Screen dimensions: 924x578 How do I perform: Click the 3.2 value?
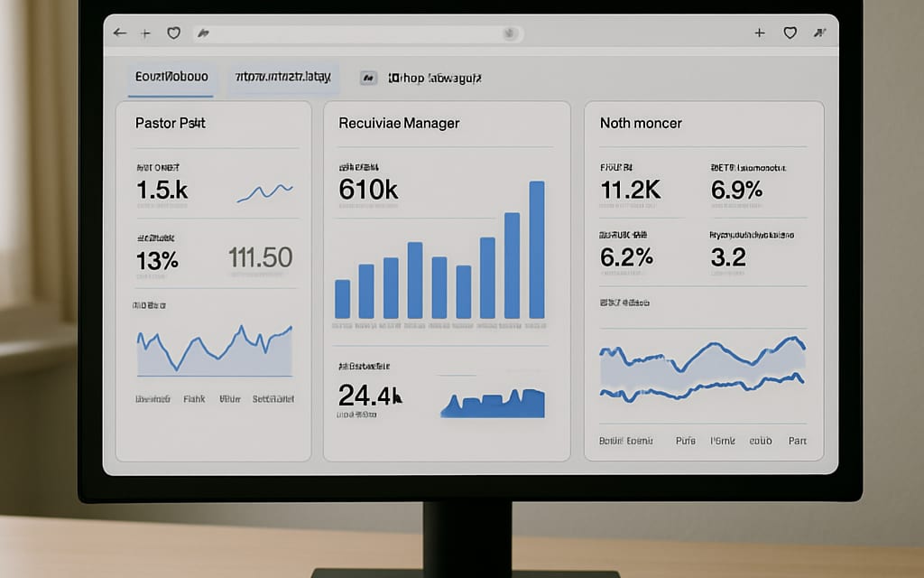coord(728,257)
